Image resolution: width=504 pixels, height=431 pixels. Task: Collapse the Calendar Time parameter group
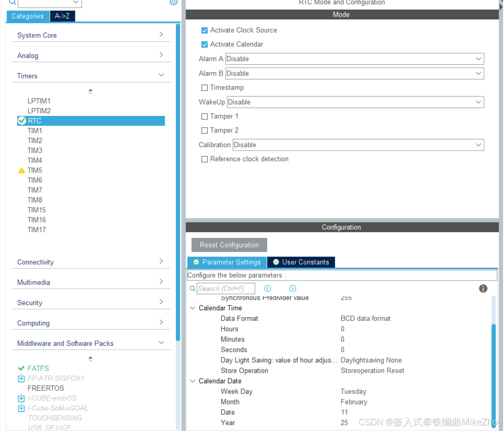(192, 308)
